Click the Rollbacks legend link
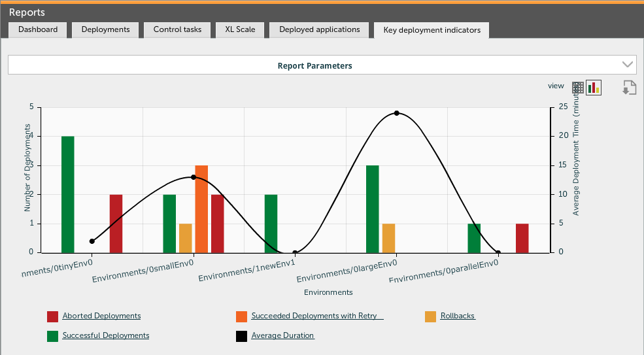Screen dimensions: 644x355 coord(457,316)
